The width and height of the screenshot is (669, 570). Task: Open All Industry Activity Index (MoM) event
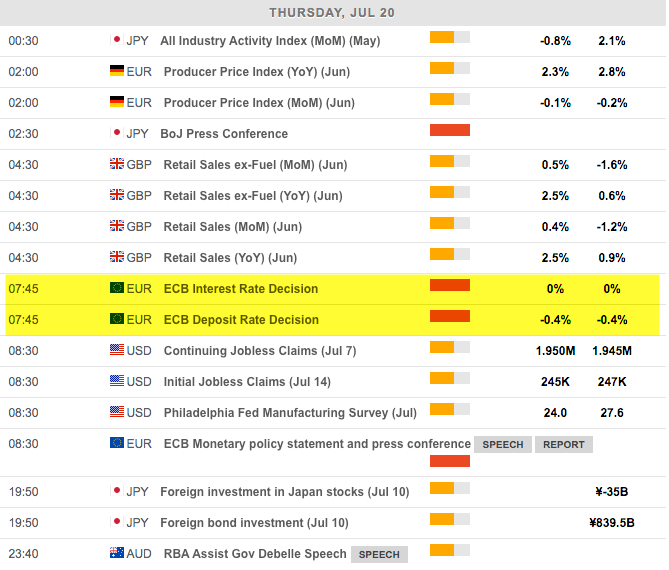270,41
